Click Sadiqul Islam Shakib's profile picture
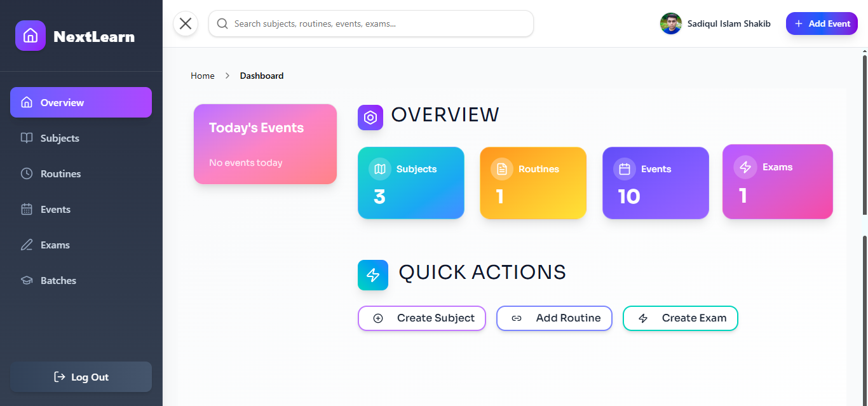Viewport: 868px width, 406px height. pyautogui.click(x=670, y=24)
